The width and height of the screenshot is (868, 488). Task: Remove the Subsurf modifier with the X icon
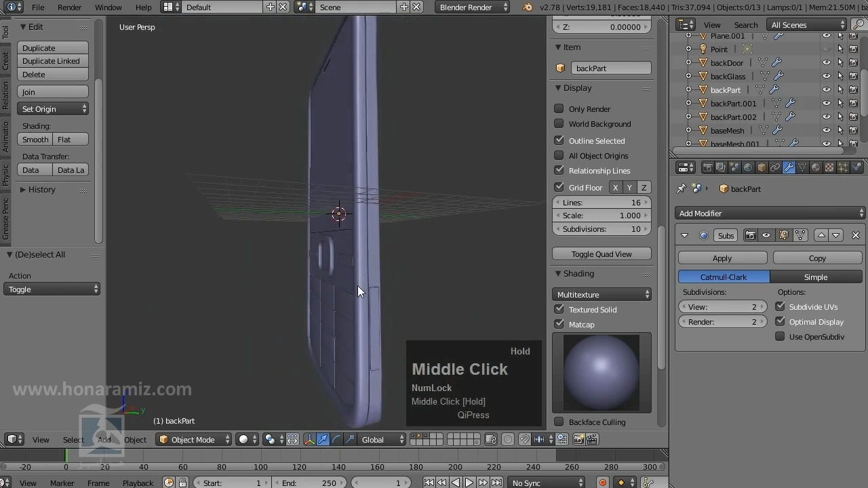point(856,235)
